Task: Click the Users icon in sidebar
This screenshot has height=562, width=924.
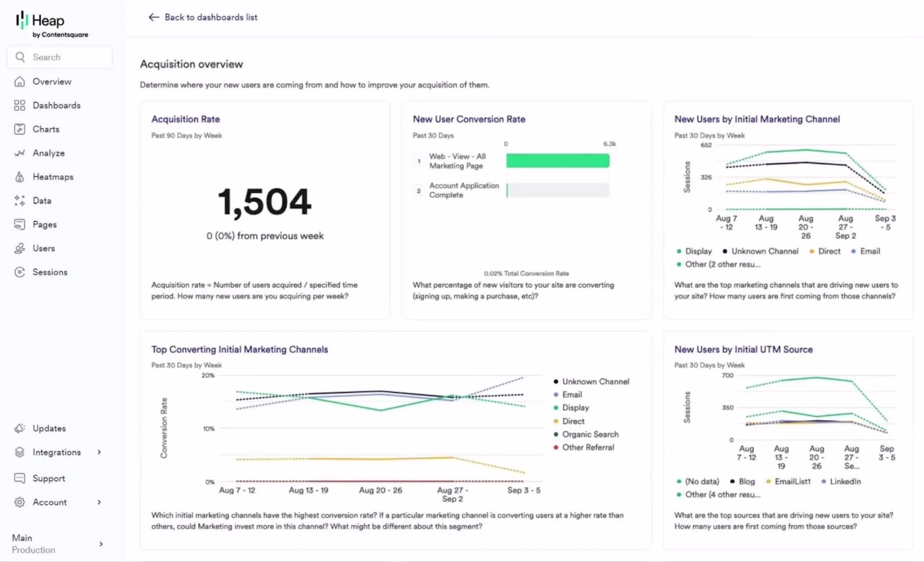Action: 19,248
